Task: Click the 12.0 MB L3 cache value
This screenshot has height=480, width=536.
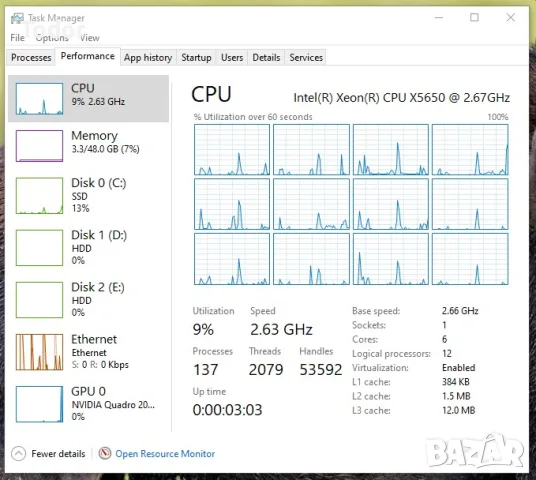Action: (458, 410)
